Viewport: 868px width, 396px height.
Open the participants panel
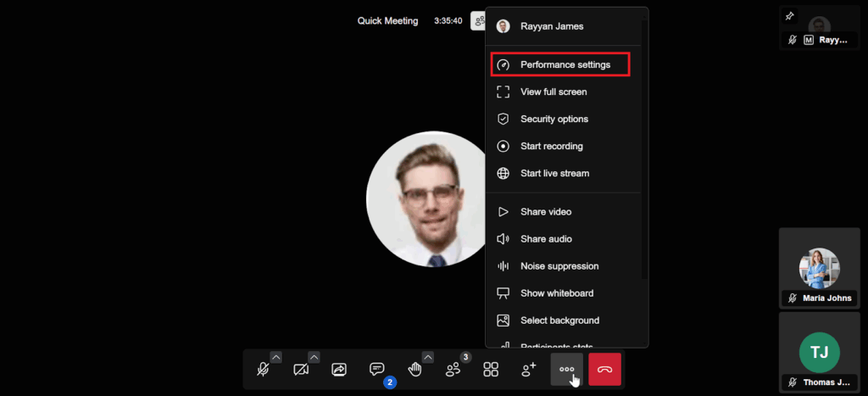click(453, 370)
